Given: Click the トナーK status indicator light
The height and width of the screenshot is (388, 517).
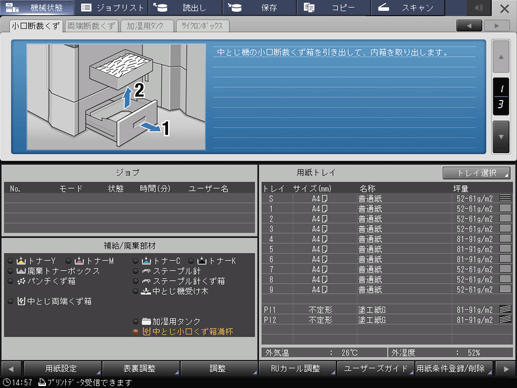Looking at the screenshot, I should [191, 261].
